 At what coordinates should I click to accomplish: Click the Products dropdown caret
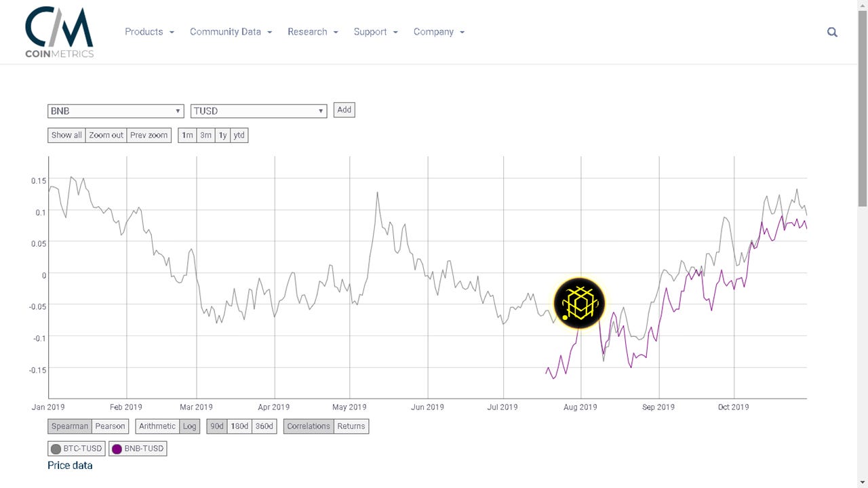(172, 33)
